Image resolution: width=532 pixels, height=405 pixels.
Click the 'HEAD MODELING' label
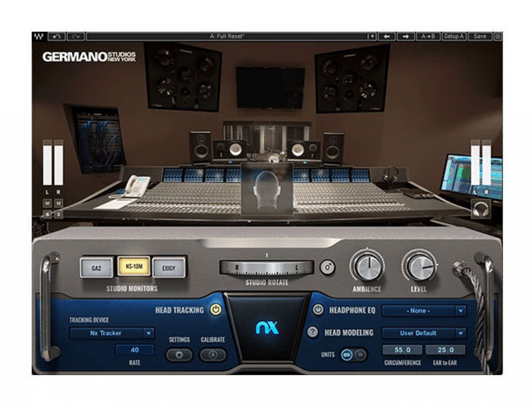click(x=349, y=332)
